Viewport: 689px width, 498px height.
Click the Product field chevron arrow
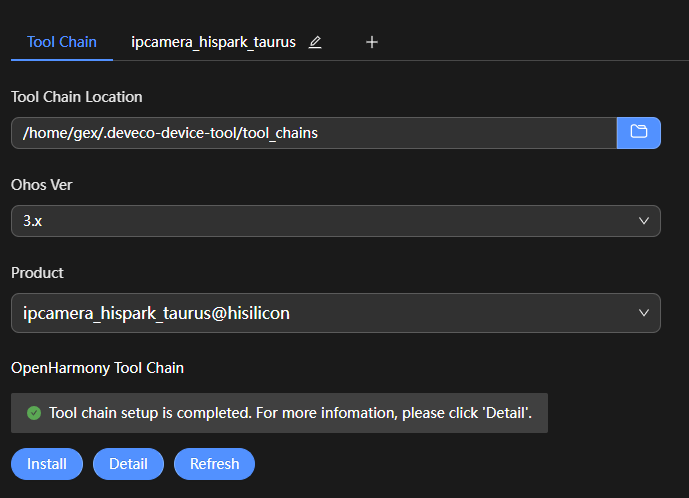point(644,313)
